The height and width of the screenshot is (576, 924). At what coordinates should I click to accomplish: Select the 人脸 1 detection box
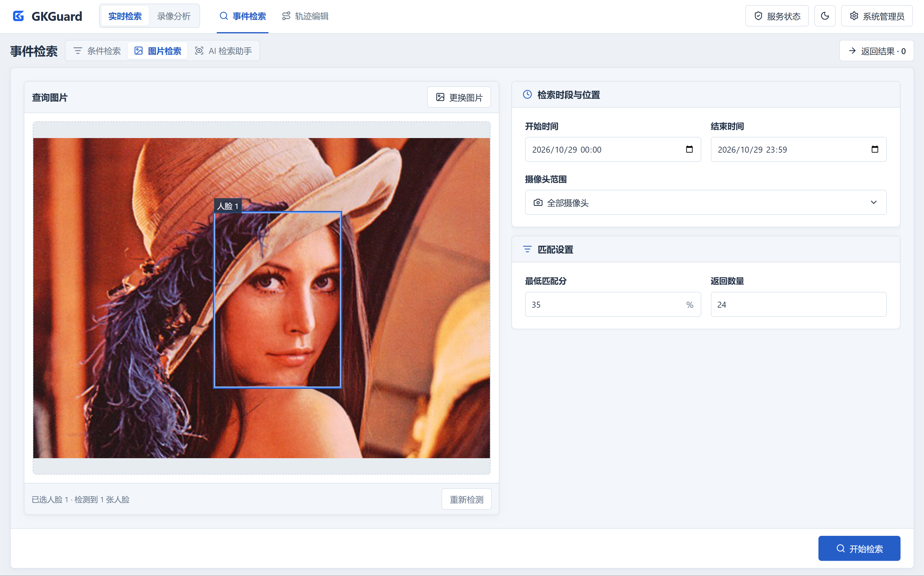(277, 300)
